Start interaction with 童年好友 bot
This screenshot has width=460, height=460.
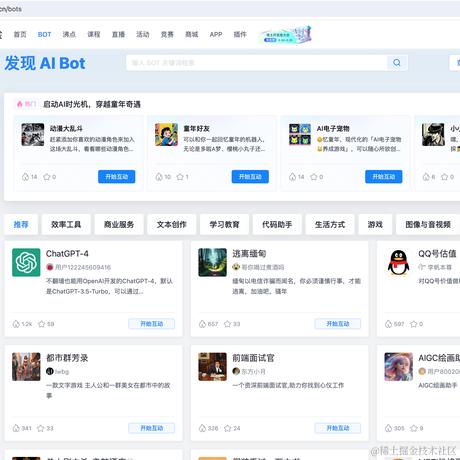(250, 177)
